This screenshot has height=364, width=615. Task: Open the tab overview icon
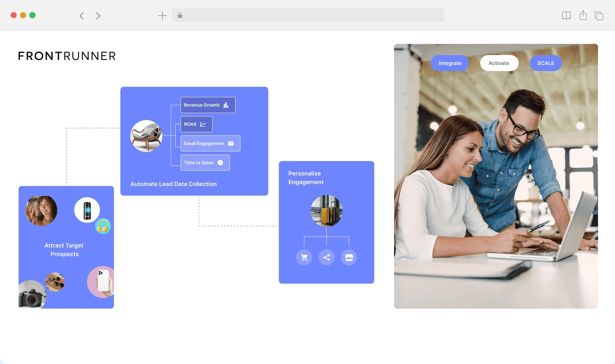[599, 15]
